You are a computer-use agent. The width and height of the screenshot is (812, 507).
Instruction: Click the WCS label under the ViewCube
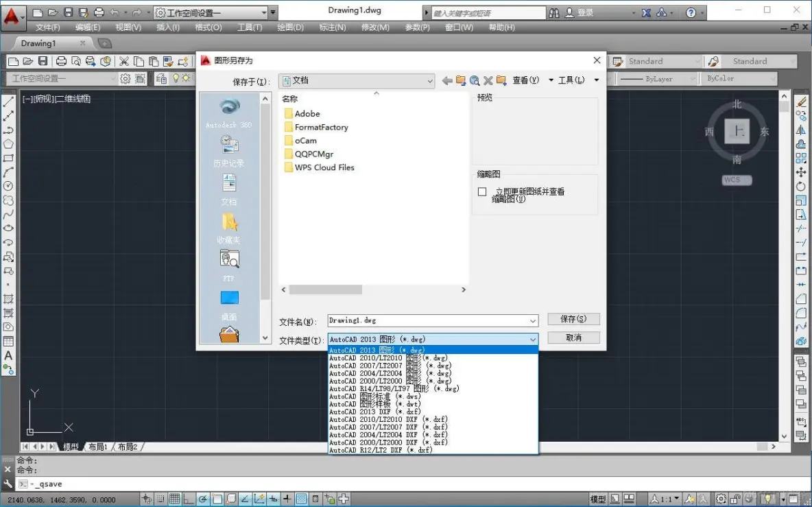pos(737,180)
